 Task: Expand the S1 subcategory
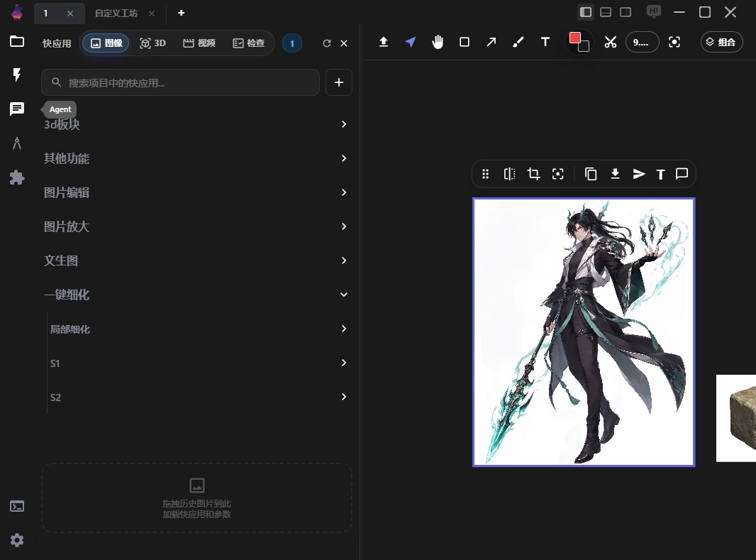199,363
